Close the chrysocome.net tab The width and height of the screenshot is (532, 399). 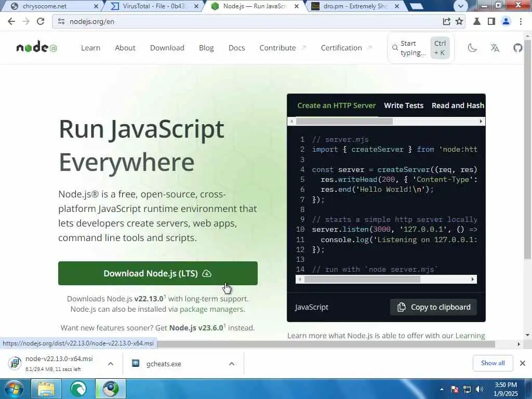click(x=96, y=6)
